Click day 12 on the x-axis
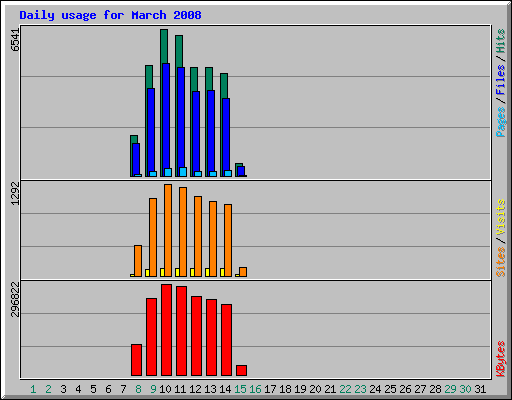 (195, 389)
